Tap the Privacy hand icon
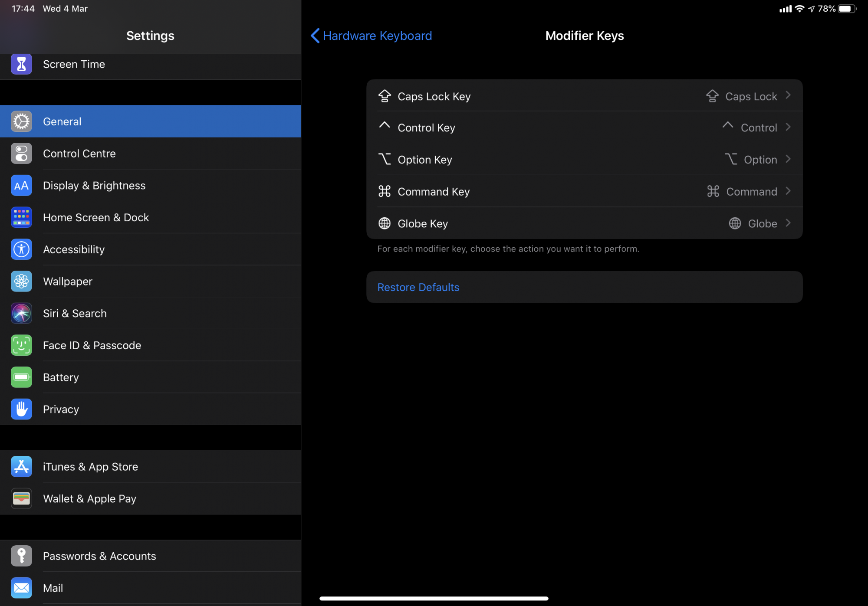Viewport: 868px width, 606px height. tap(21, 409)
